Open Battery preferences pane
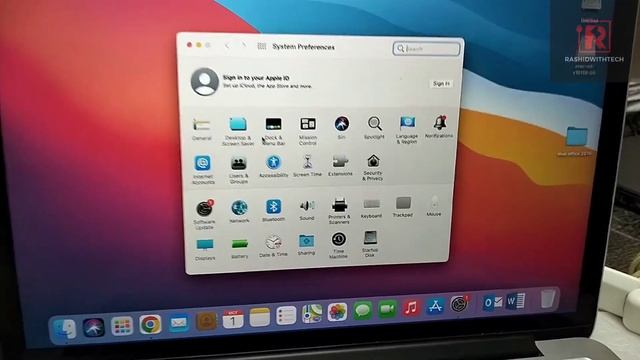Screen dimensions: 640x360 (240, 244)
